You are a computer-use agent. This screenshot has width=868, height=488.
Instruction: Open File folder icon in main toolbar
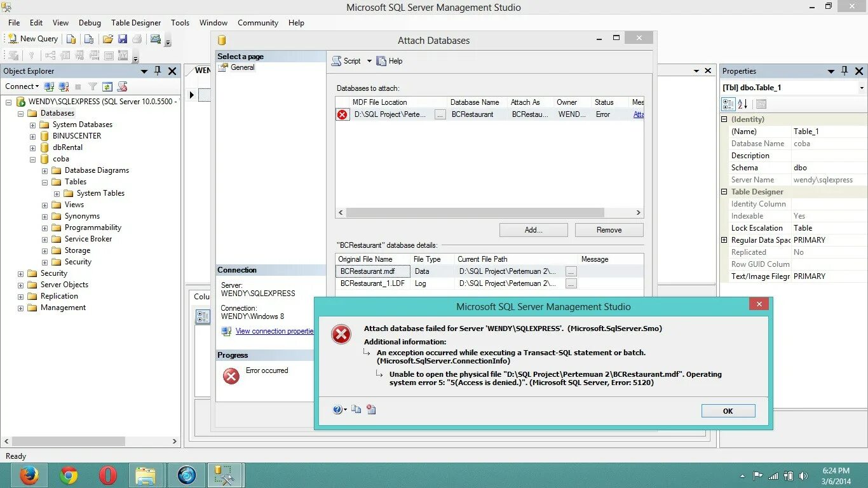pos(108,39)
